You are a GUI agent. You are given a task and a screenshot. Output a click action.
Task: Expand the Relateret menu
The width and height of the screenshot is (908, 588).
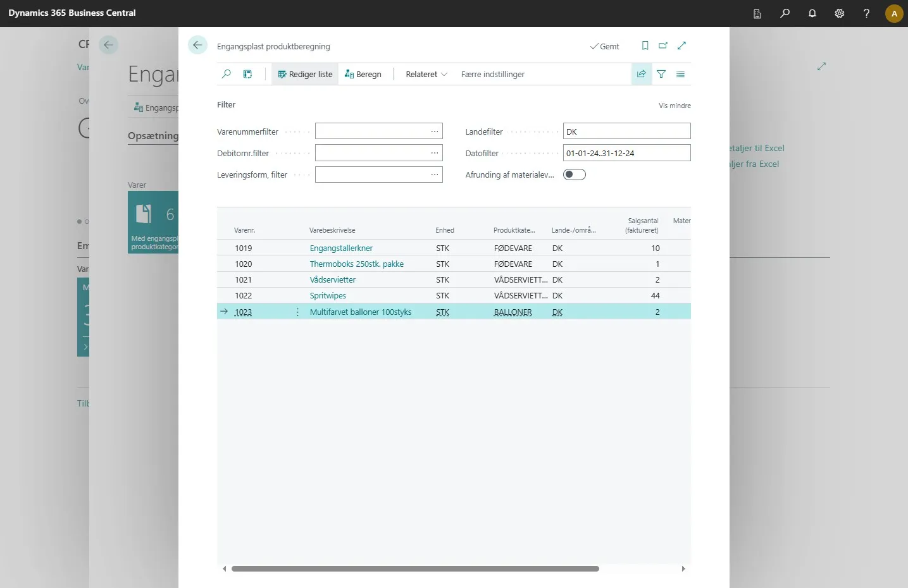coord(426,74)
